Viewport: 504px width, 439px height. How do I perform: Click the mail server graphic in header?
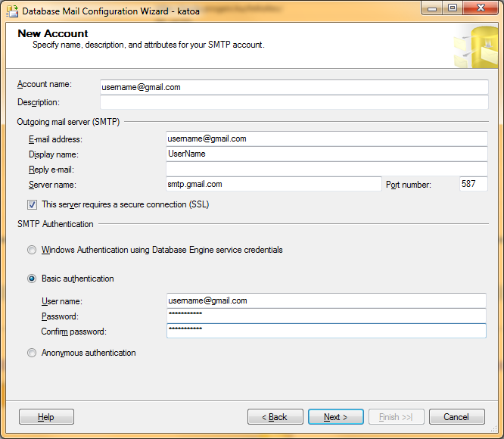tap(474, 47)
